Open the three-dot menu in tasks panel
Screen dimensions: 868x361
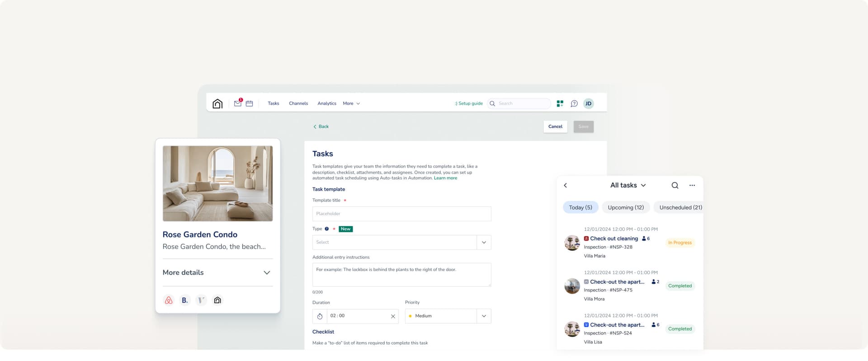point(692,185)
